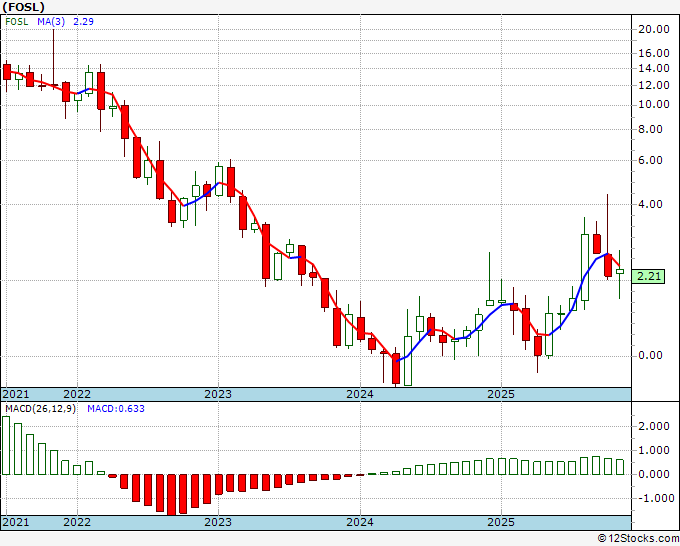Click the MA(3) indicator label
The height and width of the screenshot is (546, 680).
[51, 22]
